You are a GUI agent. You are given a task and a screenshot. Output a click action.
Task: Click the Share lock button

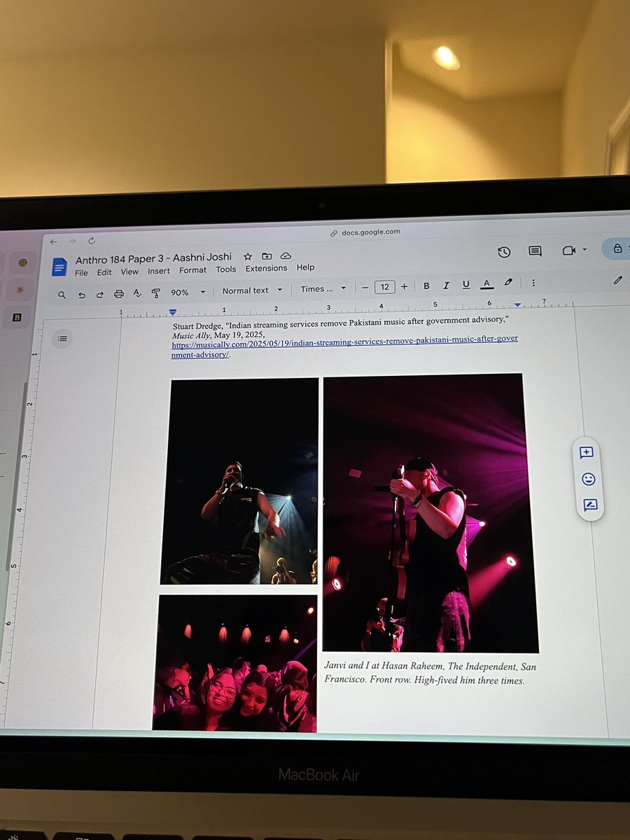pos(617,248)
